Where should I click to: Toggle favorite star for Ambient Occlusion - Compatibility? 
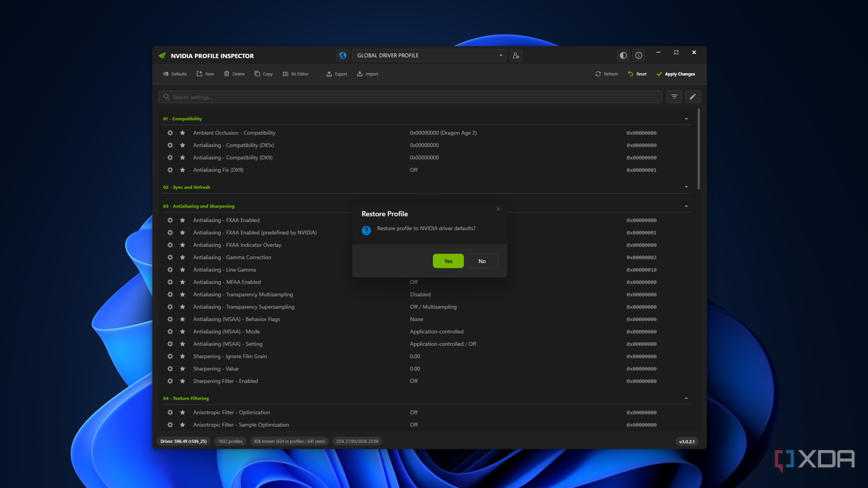tap(182, 133)
